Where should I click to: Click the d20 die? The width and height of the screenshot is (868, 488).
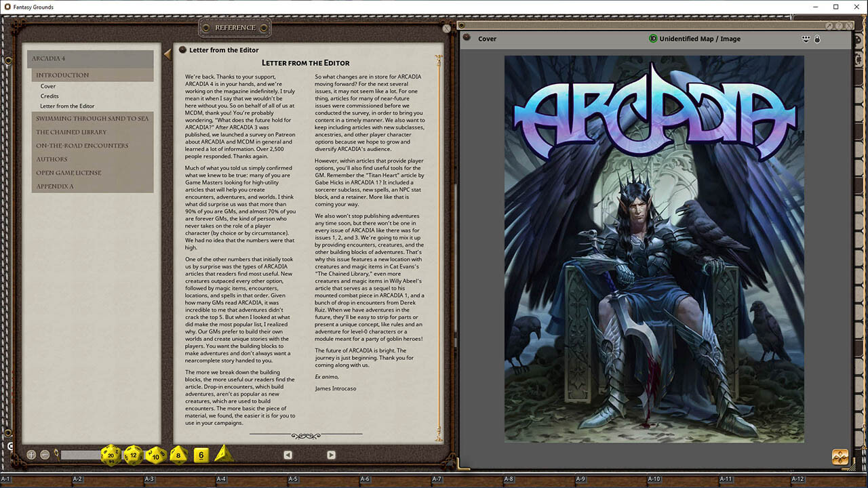pos(111,455)
